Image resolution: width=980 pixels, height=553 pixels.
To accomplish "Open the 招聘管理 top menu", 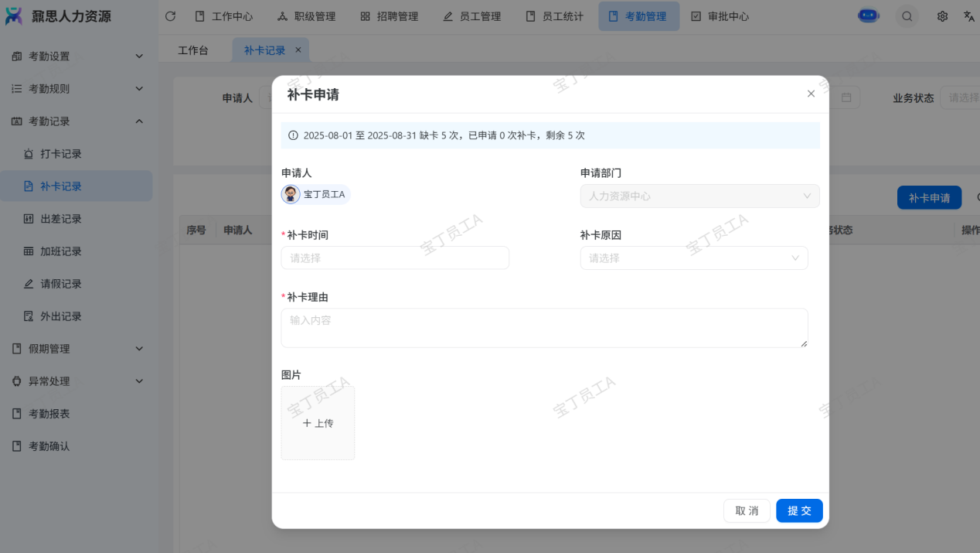I will (390, 16).
